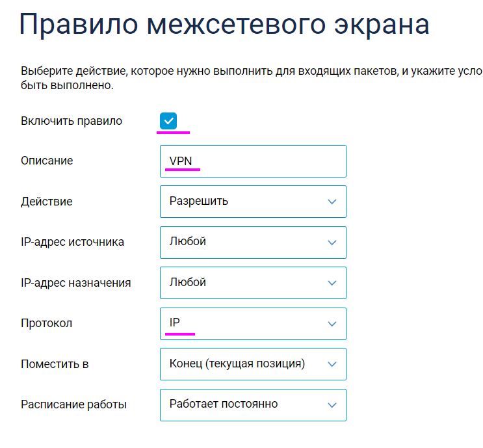
Task: Select the "Протокол" label text
Action: click(x=46, y=323)
